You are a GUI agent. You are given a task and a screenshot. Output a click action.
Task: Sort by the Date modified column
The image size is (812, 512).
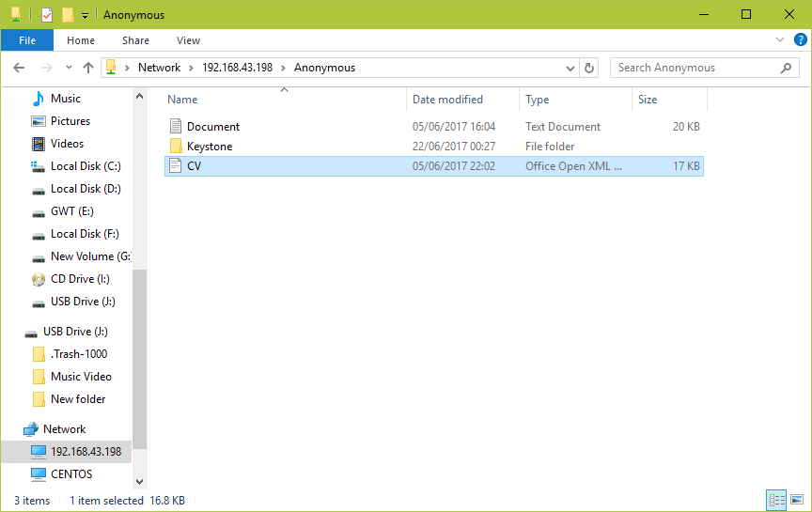click(x=447, y=100)
